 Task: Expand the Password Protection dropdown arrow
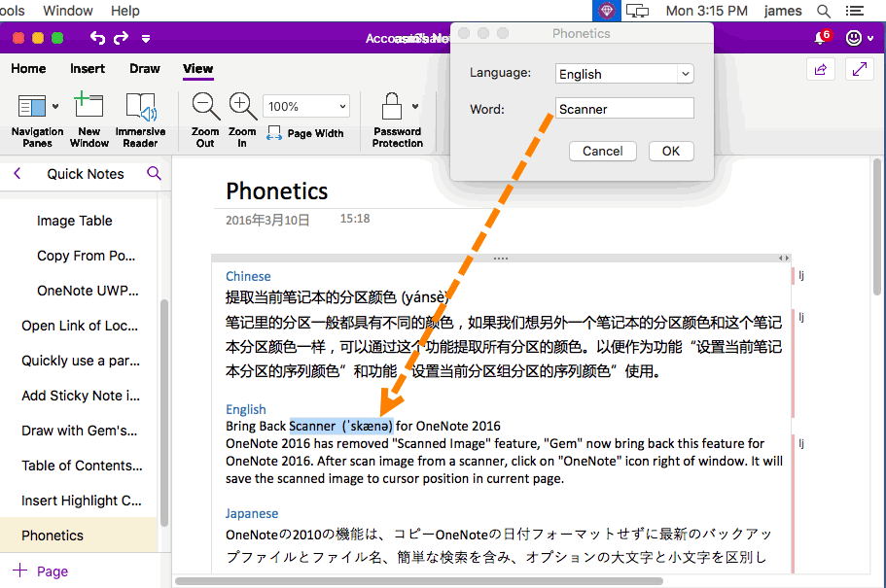click(415, 106)
